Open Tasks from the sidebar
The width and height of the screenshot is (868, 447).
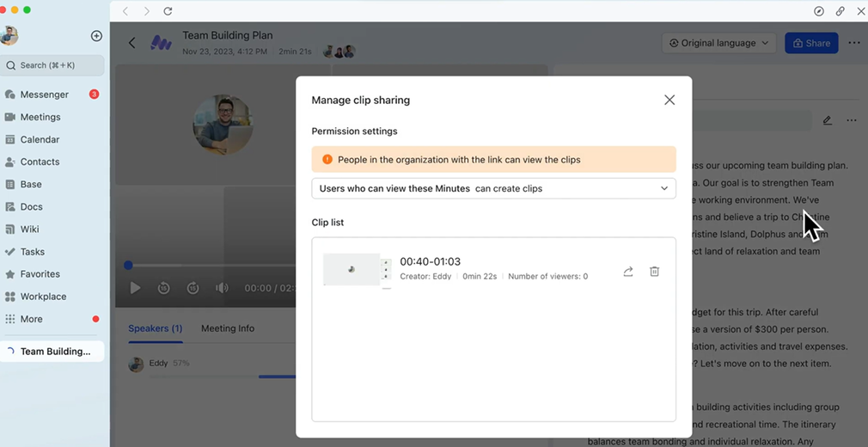tap(33, 252)
